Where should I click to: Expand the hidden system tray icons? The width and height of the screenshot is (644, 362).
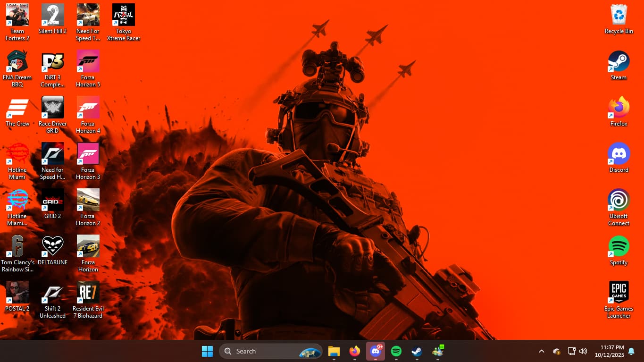pos(542,351)
